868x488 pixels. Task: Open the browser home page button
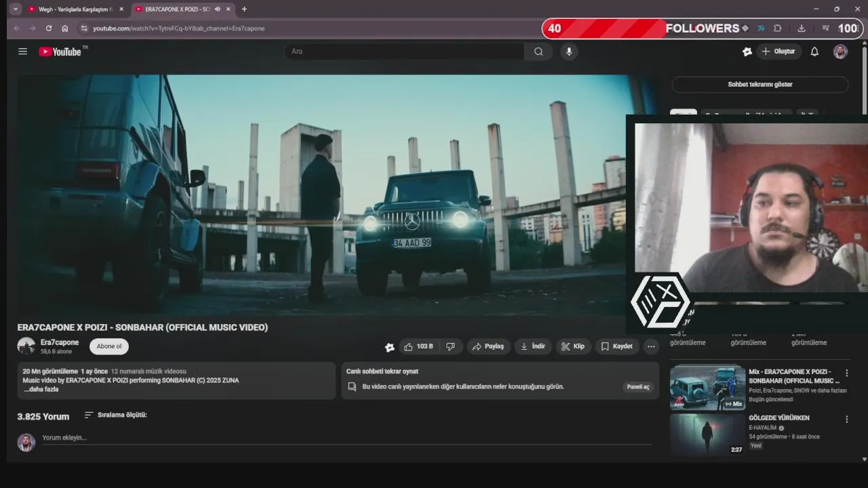coord(65,28)
